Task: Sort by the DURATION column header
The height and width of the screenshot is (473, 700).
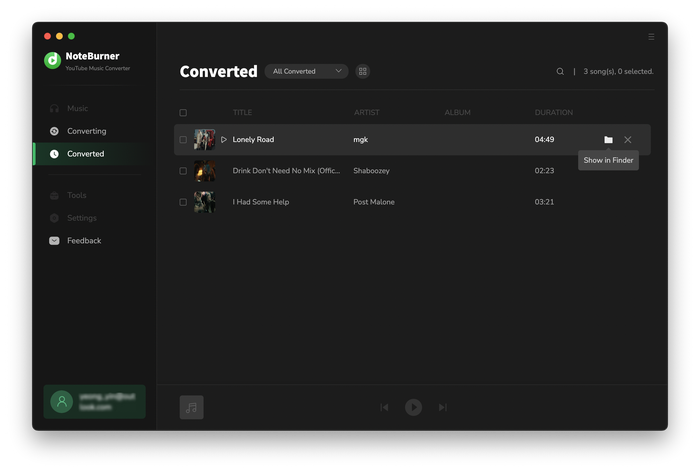Action: click(554, 112)
